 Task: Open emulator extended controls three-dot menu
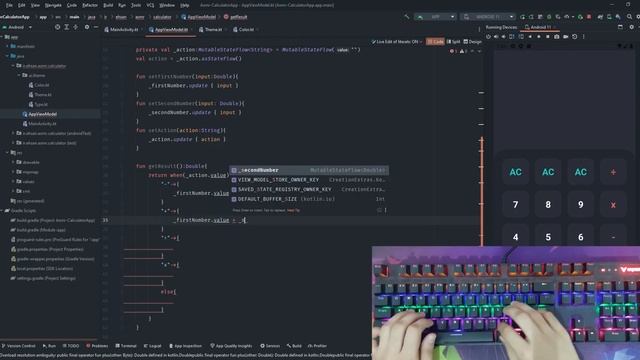tap(584, 37)
